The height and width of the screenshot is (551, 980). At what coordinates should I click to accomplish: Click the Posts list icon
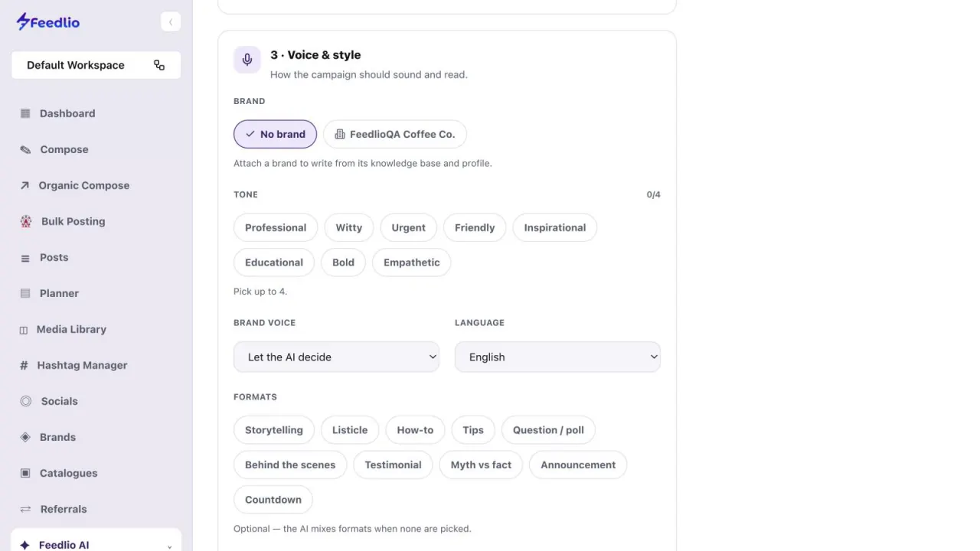25,258
